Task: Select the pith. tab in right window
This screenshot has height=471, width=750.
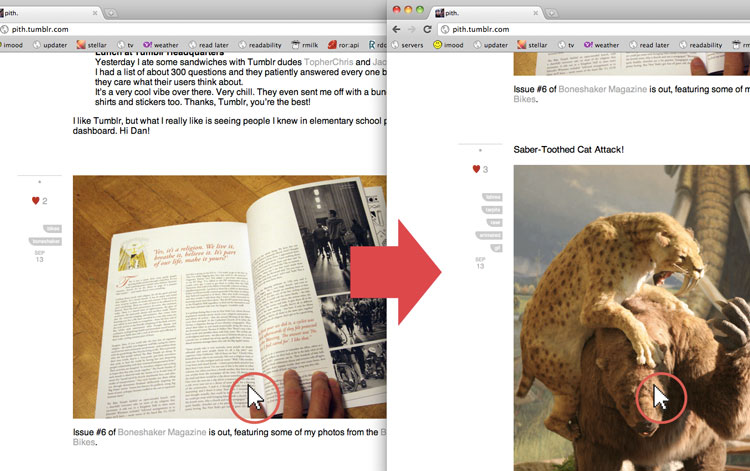Action: click(x=487, y=13)
